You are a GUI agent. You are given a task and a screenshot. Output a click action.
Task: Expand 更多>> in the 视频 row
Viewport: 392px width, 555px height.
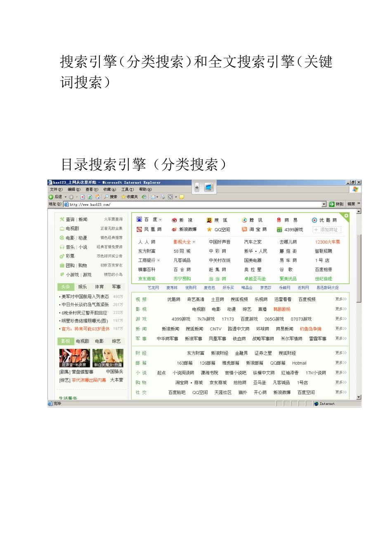(x=341, y=299)
